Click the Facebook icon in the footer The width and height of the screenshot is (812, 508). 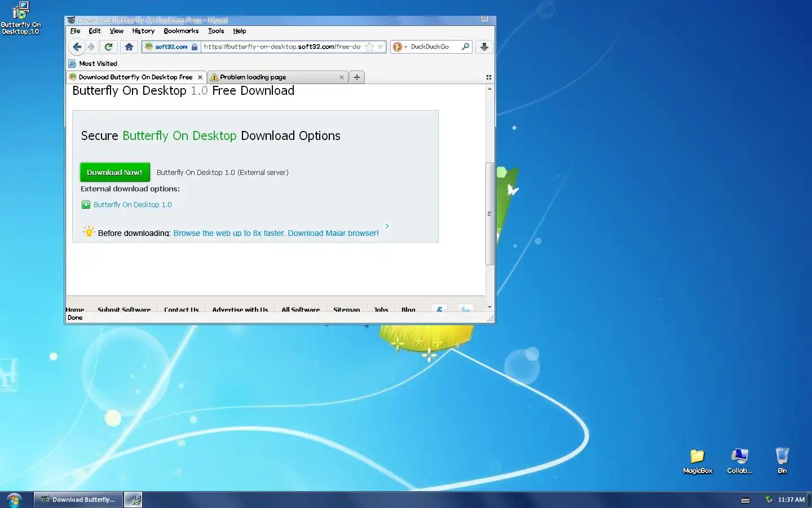click(439, 308)
